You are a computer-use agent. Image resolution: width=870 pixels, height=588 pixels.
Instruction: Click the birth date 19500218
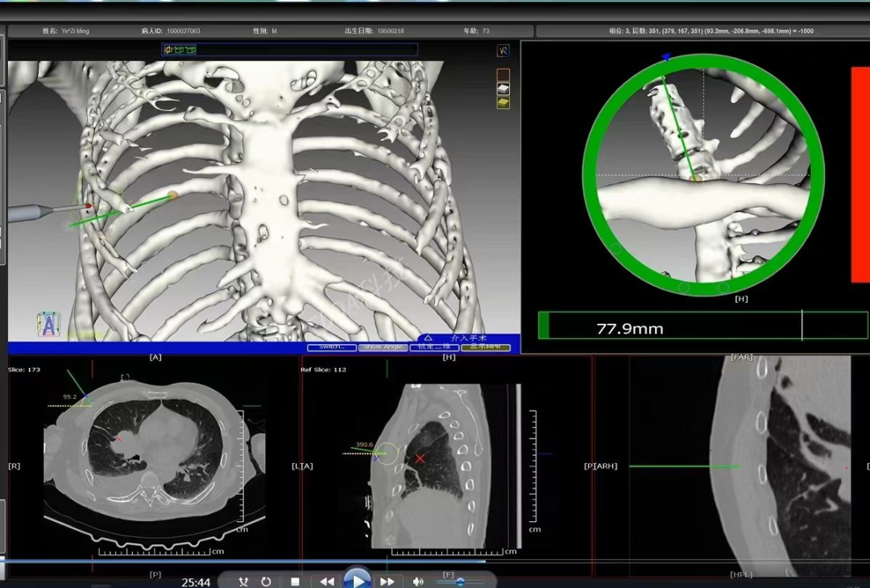click(391, 31)
